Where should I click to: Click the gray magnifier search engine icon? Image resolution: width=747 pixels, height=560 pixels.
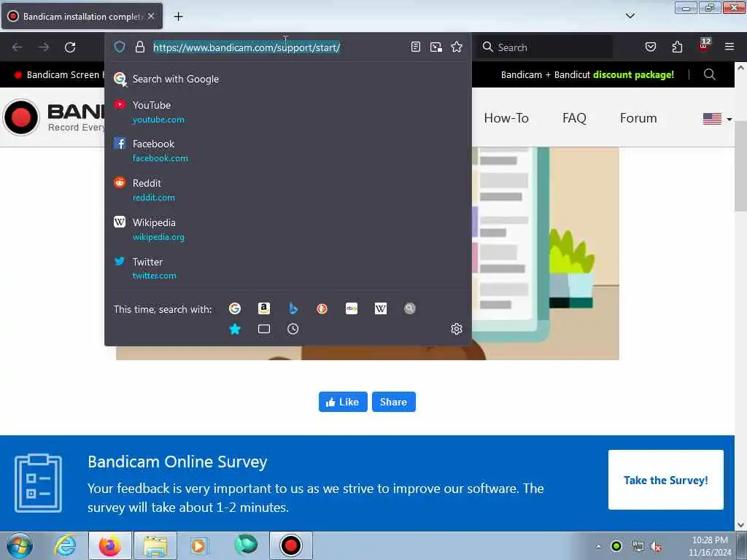pyautogui.click(x=410, y=308)
